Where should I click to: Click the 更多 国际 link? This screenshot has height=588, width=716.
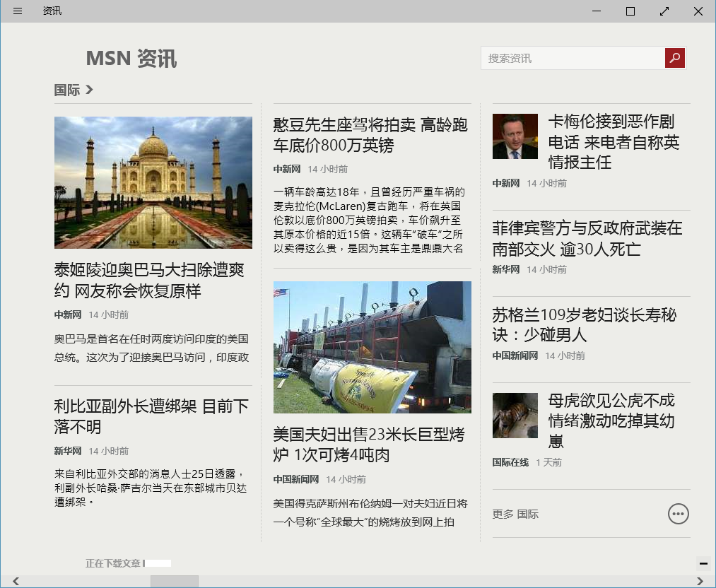[515, 514]
